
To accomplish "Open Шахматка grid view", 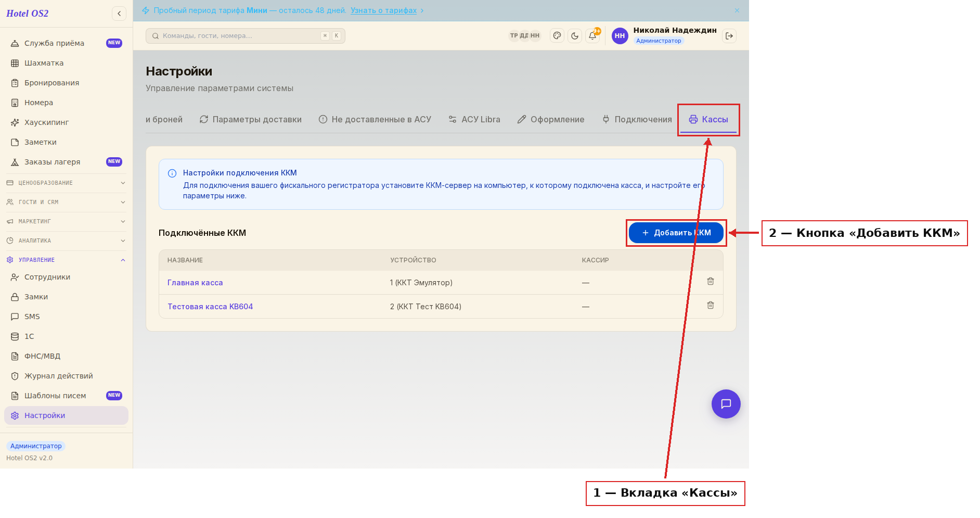I will [66, 63].
